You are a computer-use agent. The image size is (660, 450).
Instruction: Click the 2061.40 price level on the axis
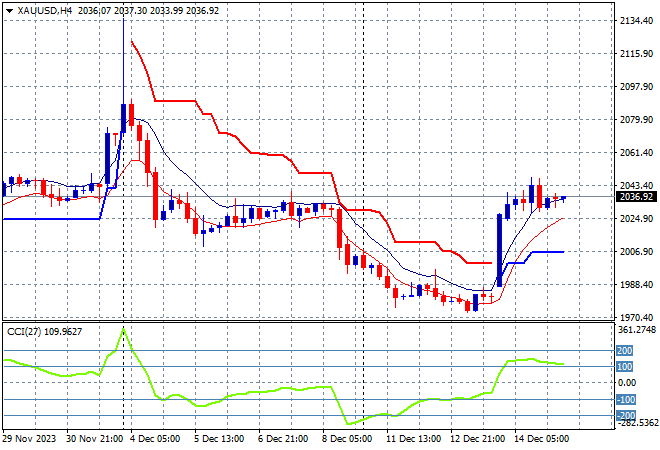click(x=638, y=153)
